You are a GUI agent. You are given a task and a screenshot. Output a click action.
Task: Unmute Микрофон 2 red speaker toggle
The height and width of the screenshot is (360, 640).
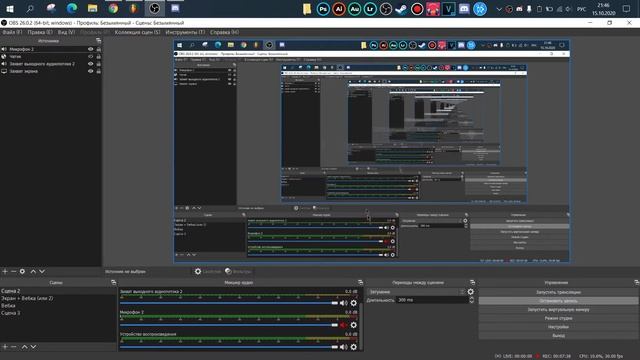click(x=344, y=325)
